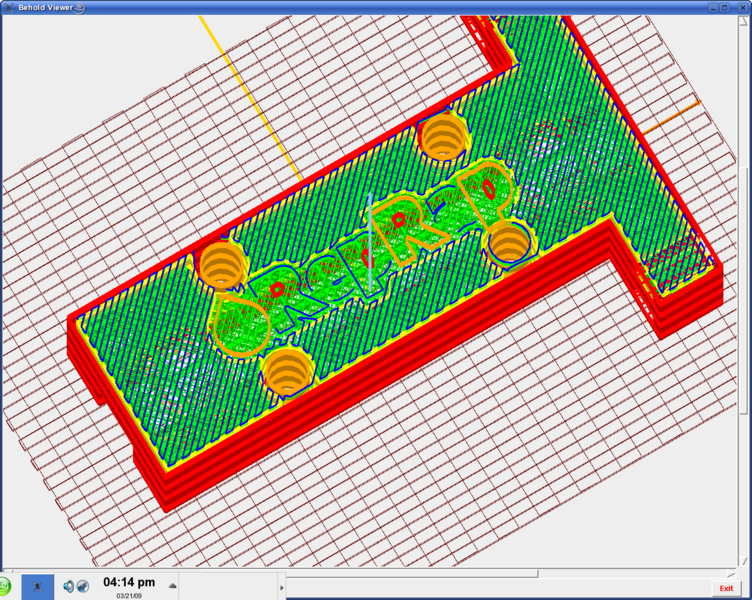Close the Behold Viewer window
752x600 pixels.
click(745, 7)
